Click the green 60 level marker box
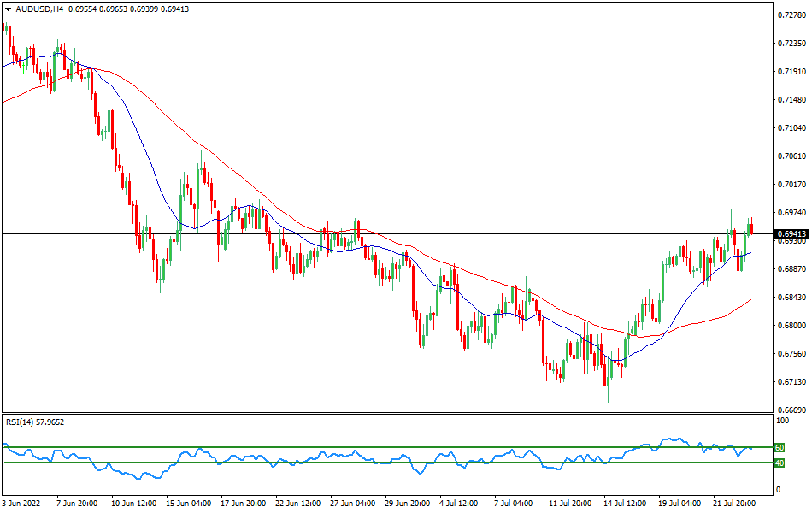Viewport: 812px width, 513px height. click(x=778, y=446)
